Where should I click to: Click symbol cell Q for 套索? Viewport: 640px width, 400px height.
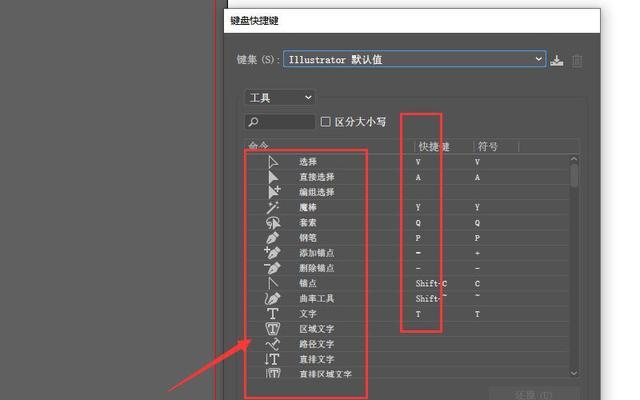click(x=477, y=223)
